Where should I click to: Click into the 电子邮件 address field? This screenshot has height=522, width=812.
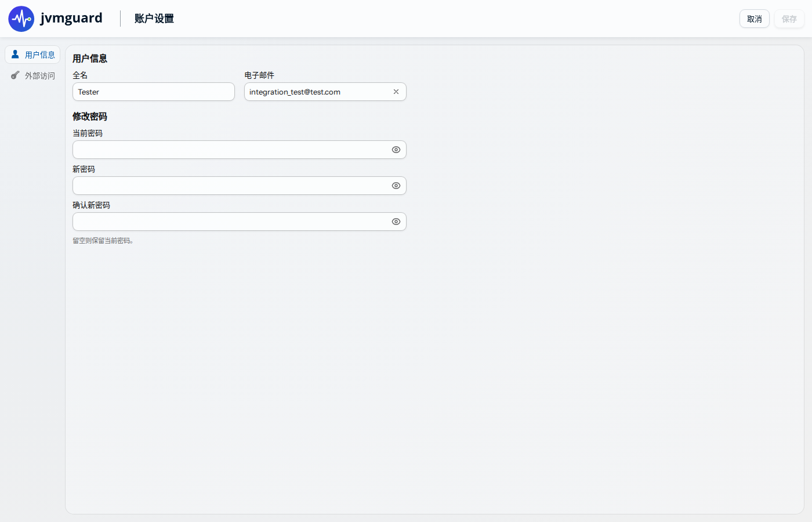click(x=318, y=92)
